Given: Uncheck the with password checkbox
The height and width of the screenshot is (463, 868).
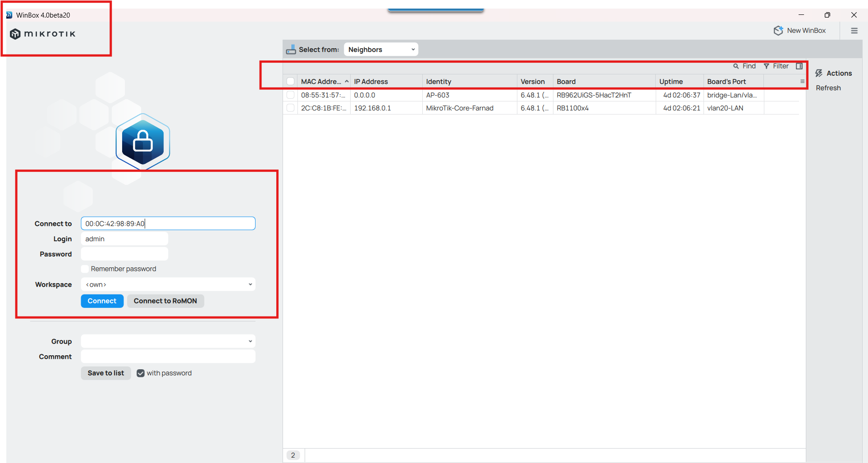Looking at the screenshot, I should (141, 373).
